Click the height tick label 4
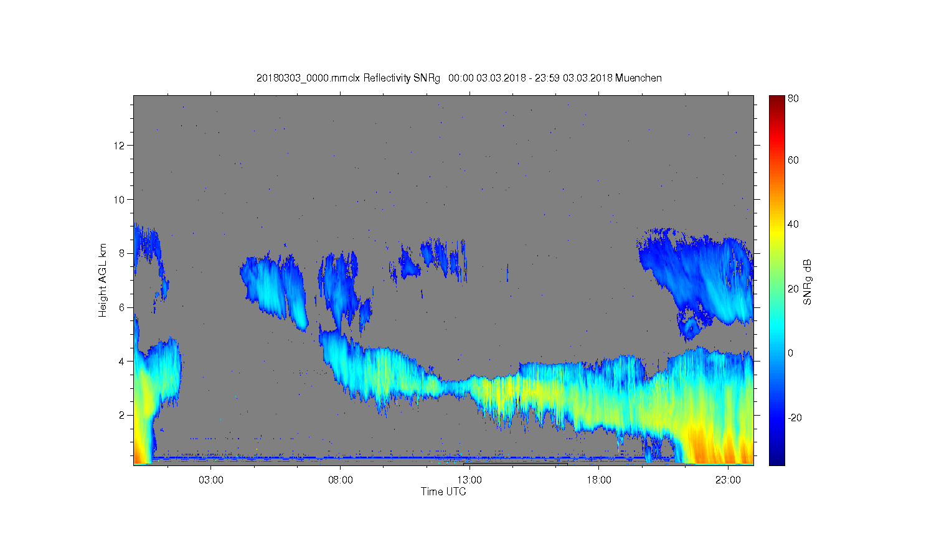 [x=122, y=362]
